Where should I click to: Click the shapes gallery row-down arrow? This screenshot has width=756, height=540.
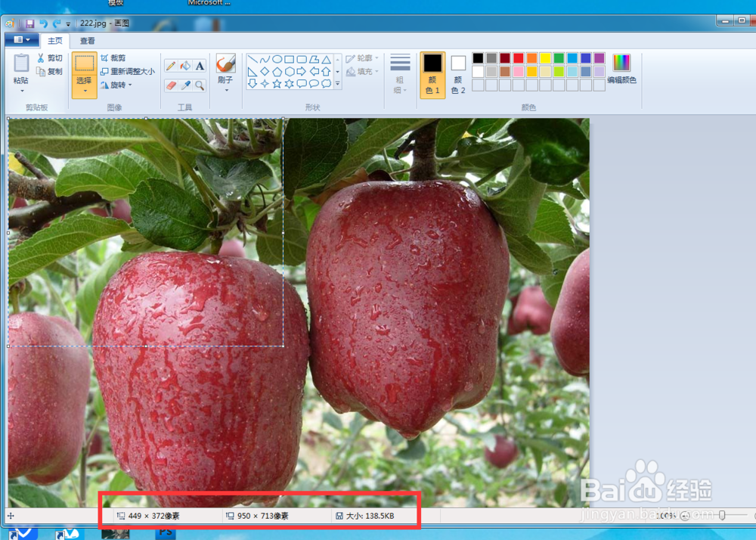[x=337, y=71]
